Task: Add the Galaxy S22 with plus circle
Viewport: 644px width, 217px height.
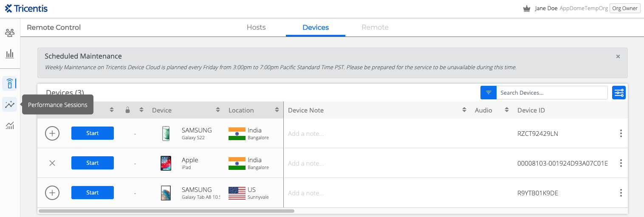Action: coord(52,133)
